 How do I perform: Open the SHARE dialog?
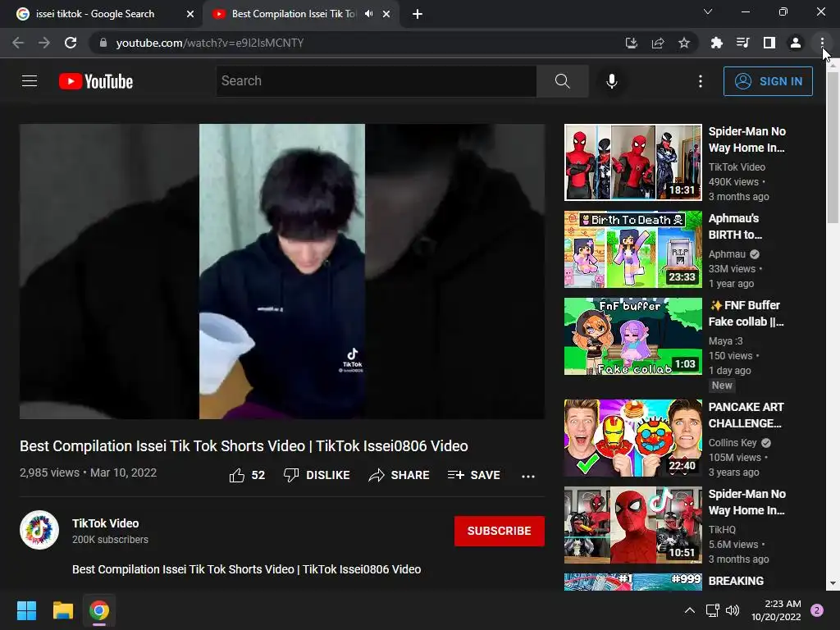[399, 475]
